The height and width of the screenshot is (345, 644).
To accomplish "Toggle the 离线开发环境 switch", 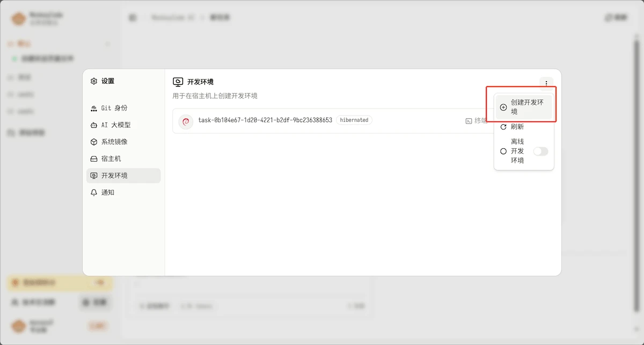I will point(540,152).
